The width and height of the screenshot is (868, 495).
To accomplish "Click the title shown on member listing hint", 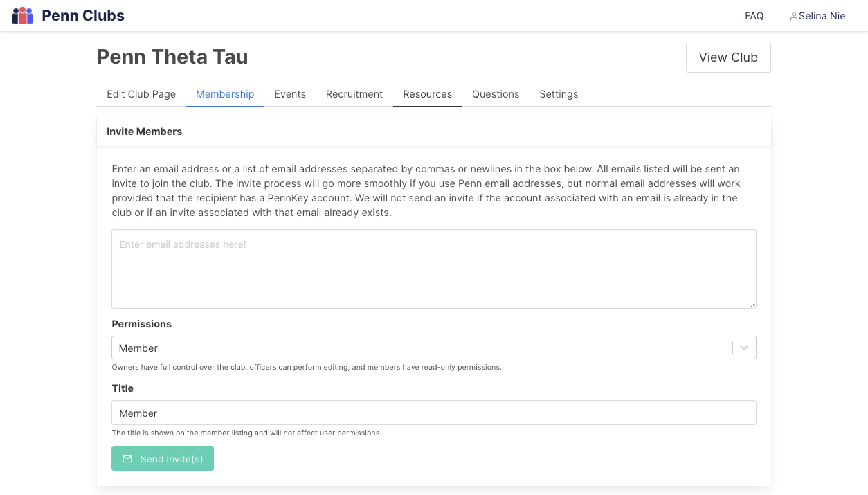I will [x=246, y=433].
